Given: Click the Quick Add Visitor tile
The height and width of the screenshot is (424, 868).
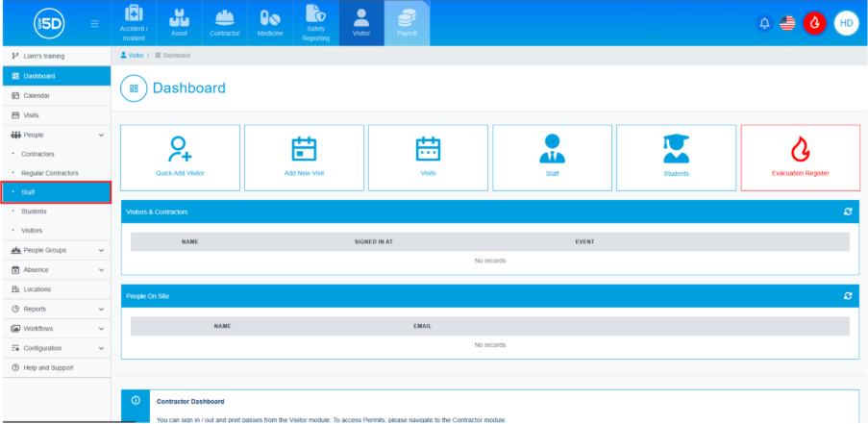Looking at the screenshot, I should 180,157.
